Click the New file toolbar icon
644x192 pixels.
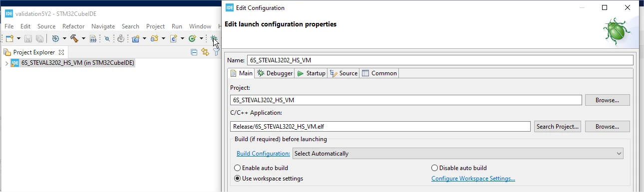coord(9,38)
